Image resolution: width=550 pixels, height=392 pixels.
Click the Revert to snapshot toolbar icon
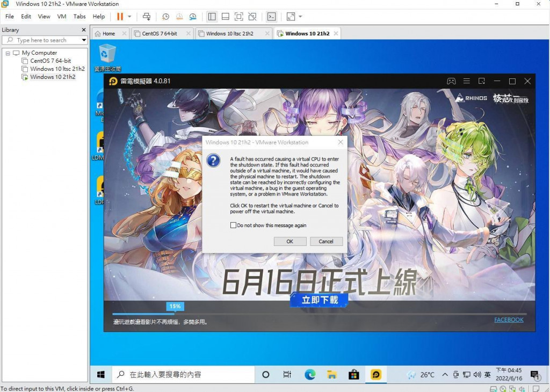coord(179,17)
